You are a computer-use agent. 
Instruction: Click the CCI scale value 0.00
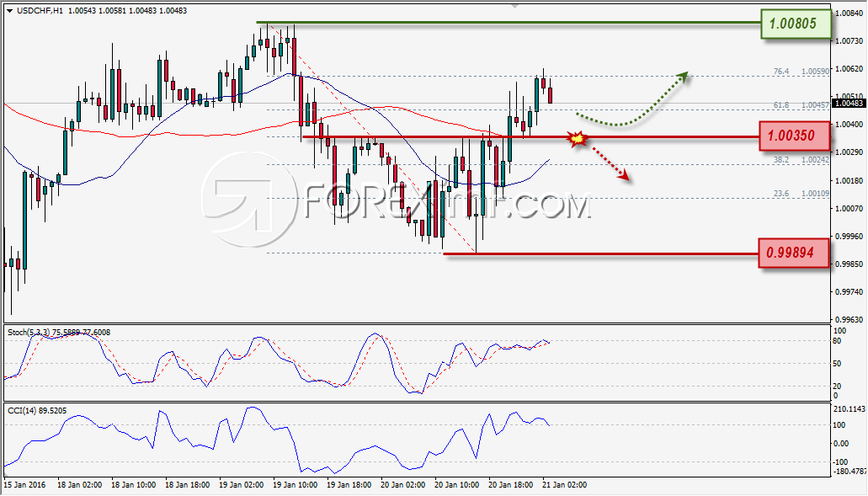[841, 444]
